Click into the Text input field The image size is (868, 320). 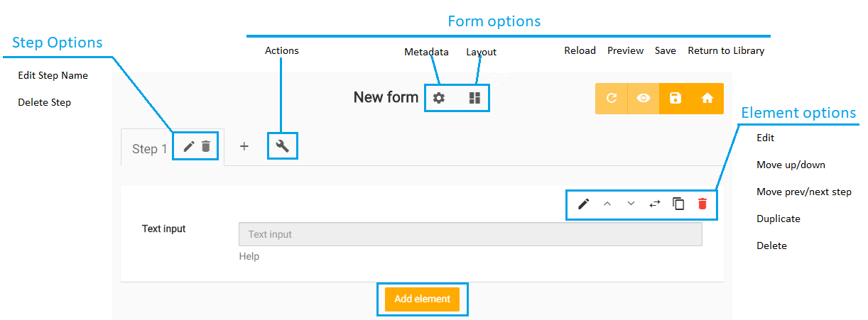(470, 234)
